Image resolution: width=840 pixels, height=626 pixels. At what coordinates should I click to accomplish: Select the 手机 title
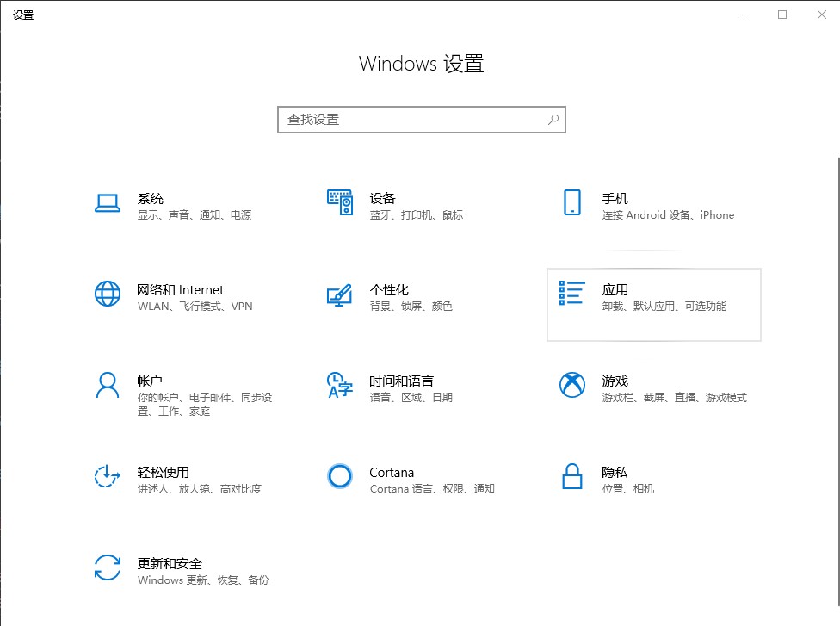coord(615,199)
